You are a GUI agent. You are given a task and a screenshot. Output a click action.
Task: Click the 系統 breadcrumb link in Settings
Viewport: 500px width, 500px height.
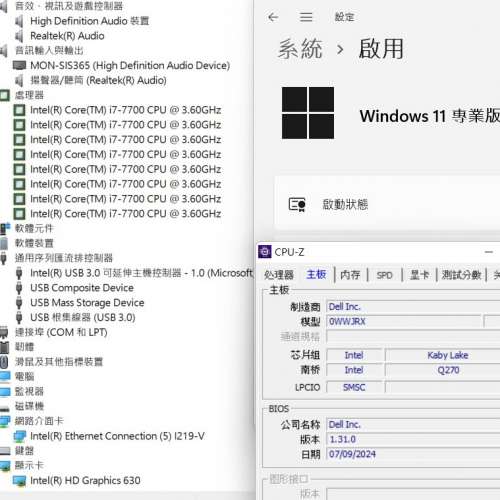click(x=300, y=49)
